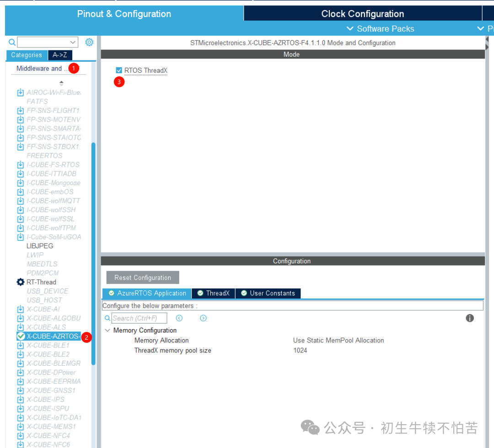Select FATFS in the middleware list
Screen dimensions: 494x448
[37, 101]
